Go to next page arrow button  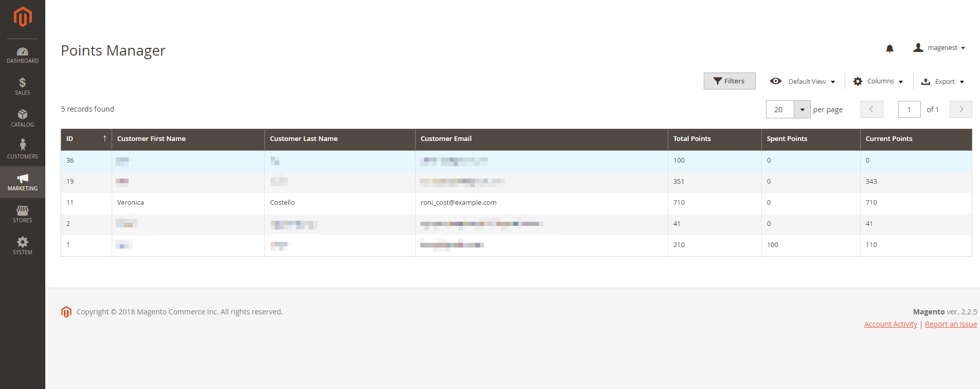click(x=960, y=110)
